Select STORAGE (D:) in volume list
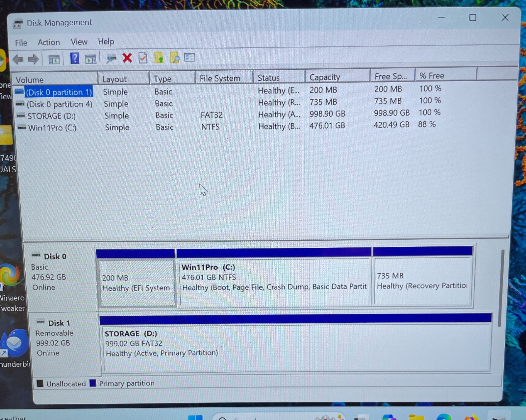Screen dimensions: 526x420 pyautogui.click(x=51, y=116)
